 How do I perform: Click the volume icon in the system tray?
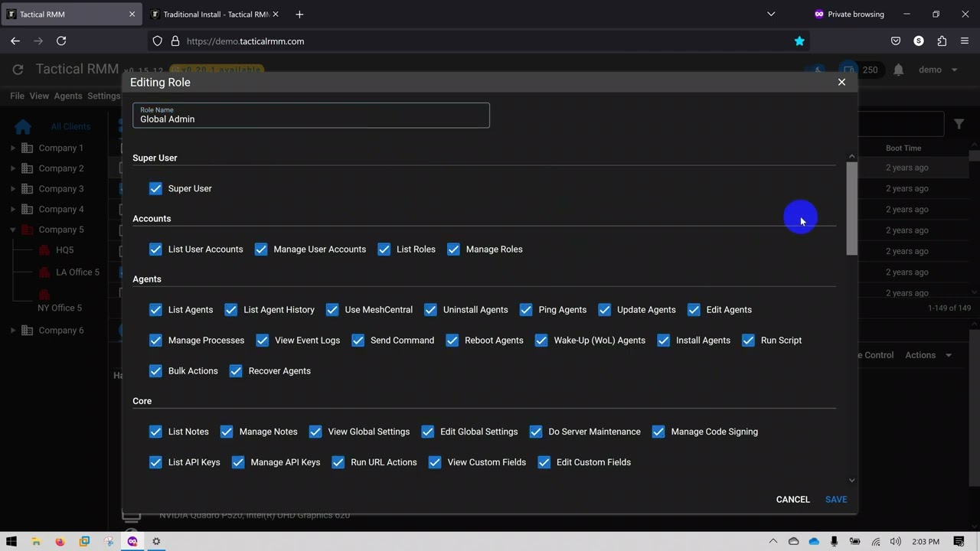click(x=896, y=542)
